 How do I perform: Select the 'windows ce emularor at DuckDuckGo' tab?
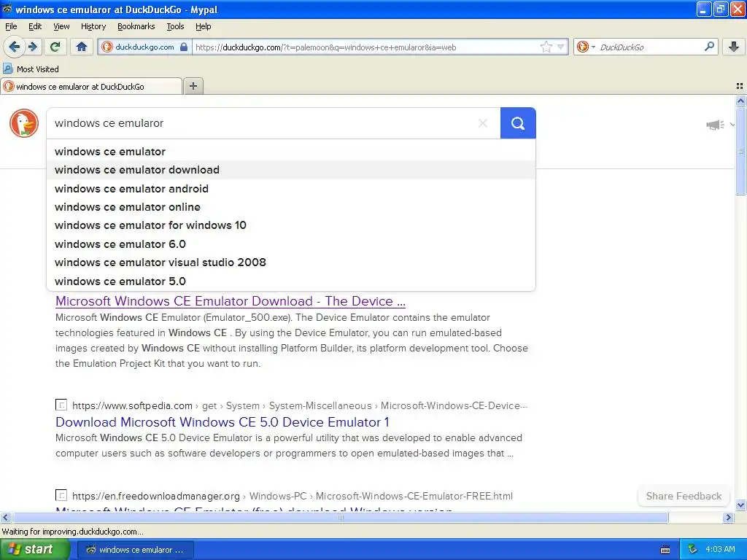pyautogui.click(x=91, y=86)
